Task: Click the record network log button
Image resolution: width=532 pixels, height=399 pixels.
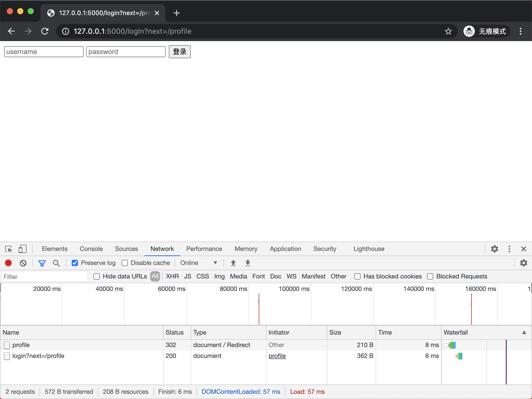Action: (x=8, y=263)
